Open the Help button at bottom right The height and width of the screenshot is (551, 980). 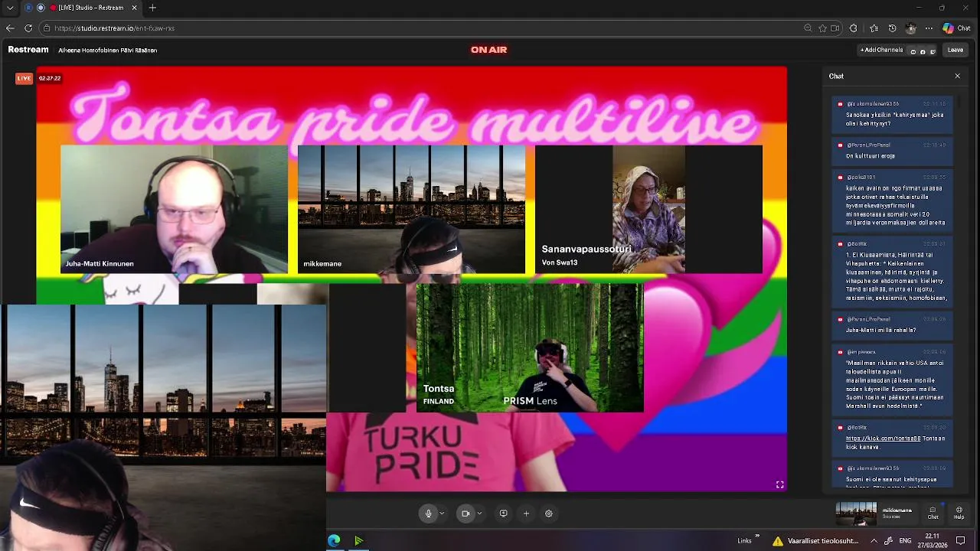tap(959, 513)
